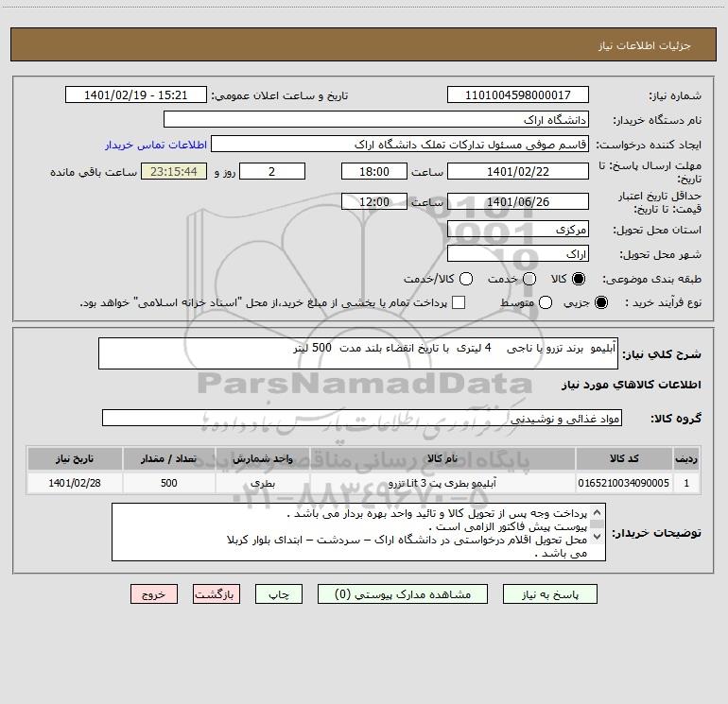The height and width of the screenshot is (704, 728).
Task: Click the quantity cell 500
Action: (169, 483)
